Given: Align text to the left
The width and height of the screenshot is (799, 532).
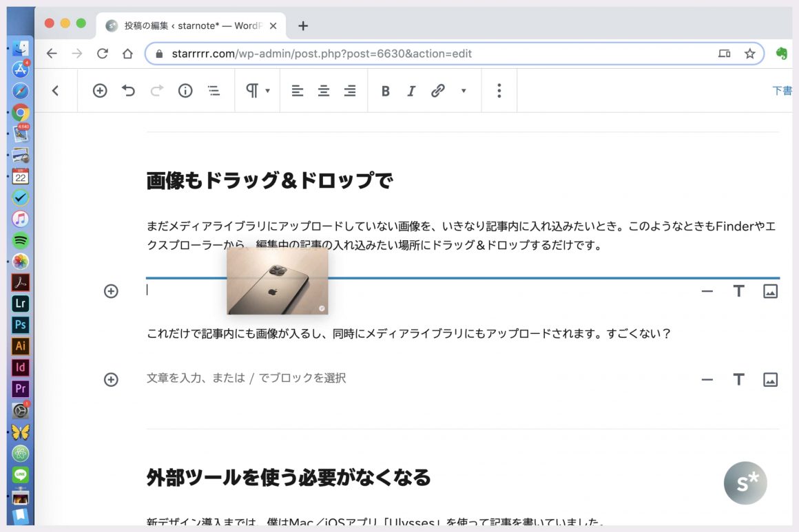Looking at the screenshot, I should point(297,91).
